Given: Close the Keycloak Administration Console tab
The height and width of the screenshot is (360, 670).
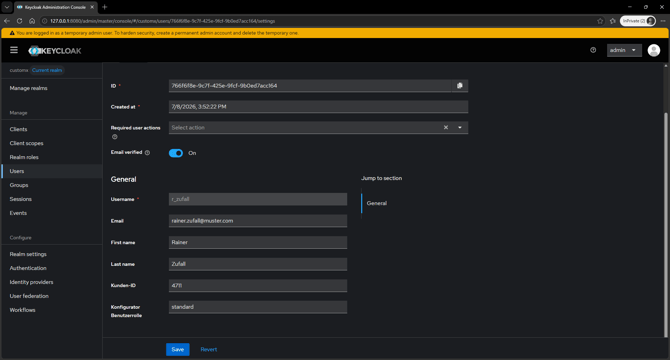Looking at the screenshot, I should [92, 7].
